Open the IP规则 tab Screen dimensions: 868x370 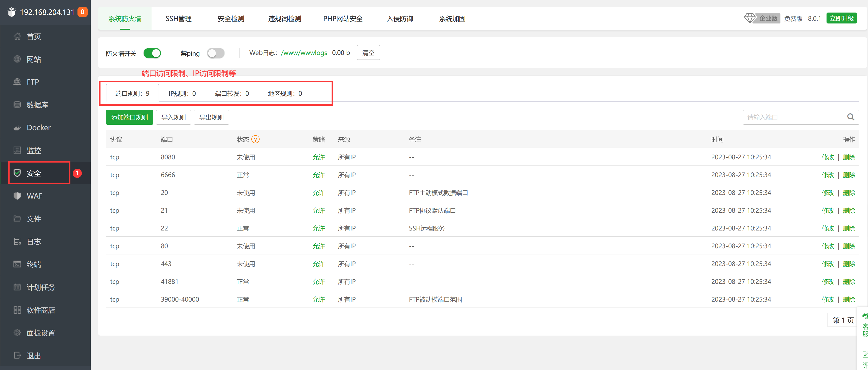tap(182, 94)
